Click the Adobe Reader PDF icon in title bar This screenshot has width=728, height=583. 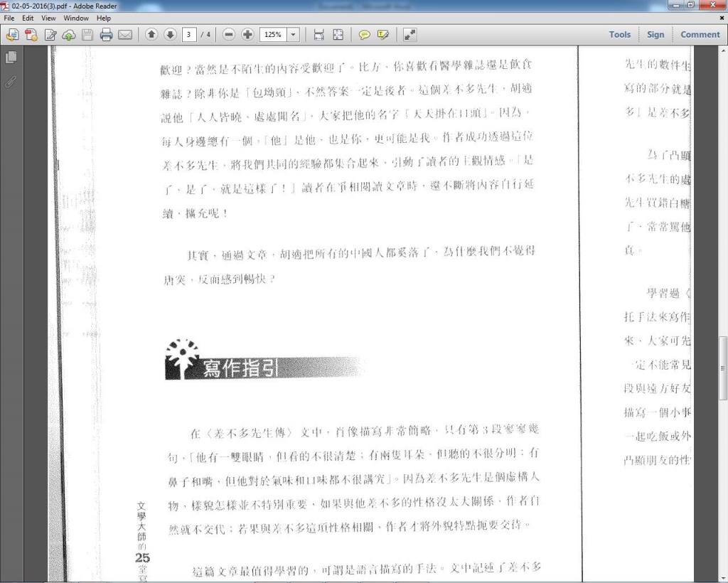(5, 6)
